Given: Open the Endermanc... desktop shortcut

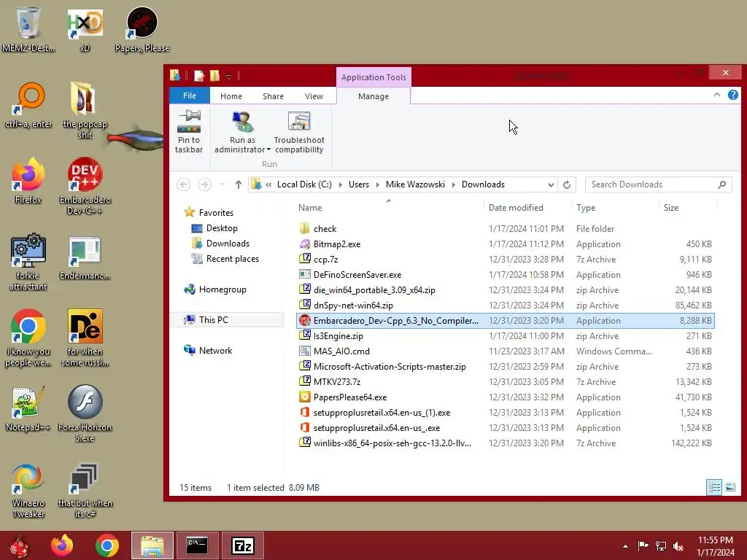Looking at the screenshot, I should coord(85,257).
